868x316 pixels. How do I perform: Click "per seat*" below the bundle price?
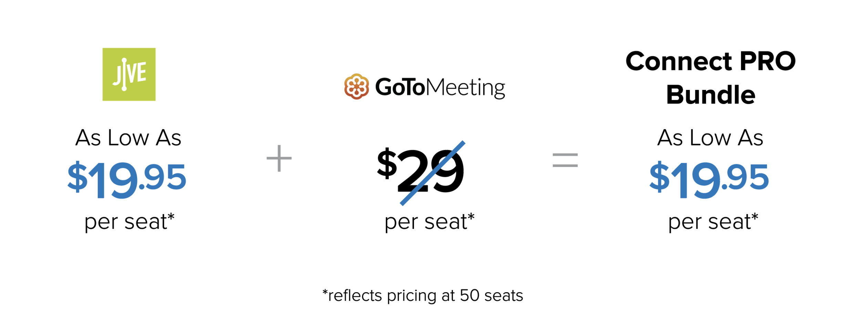pos(713,221)
